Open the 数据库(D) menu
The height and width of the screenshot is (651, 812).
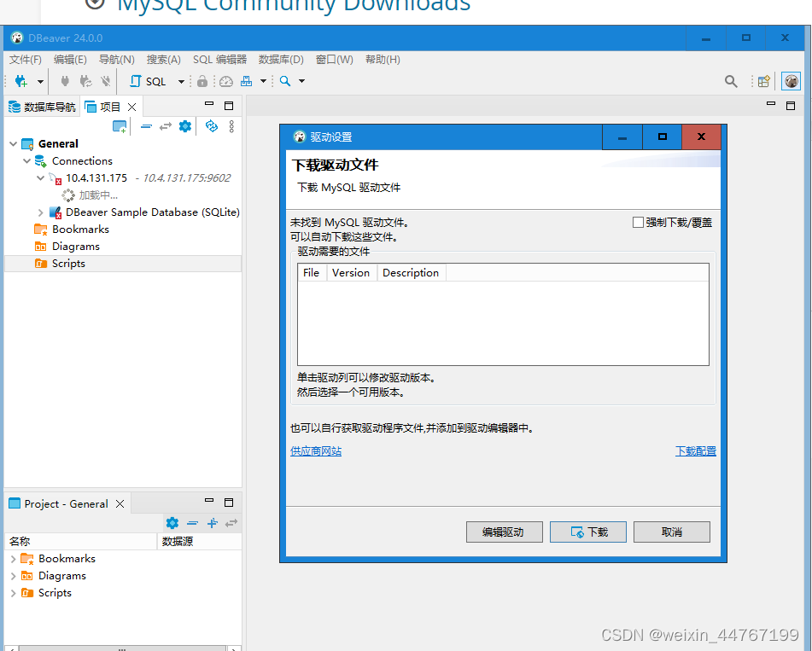pyautogui.click(x=281, y=60)
